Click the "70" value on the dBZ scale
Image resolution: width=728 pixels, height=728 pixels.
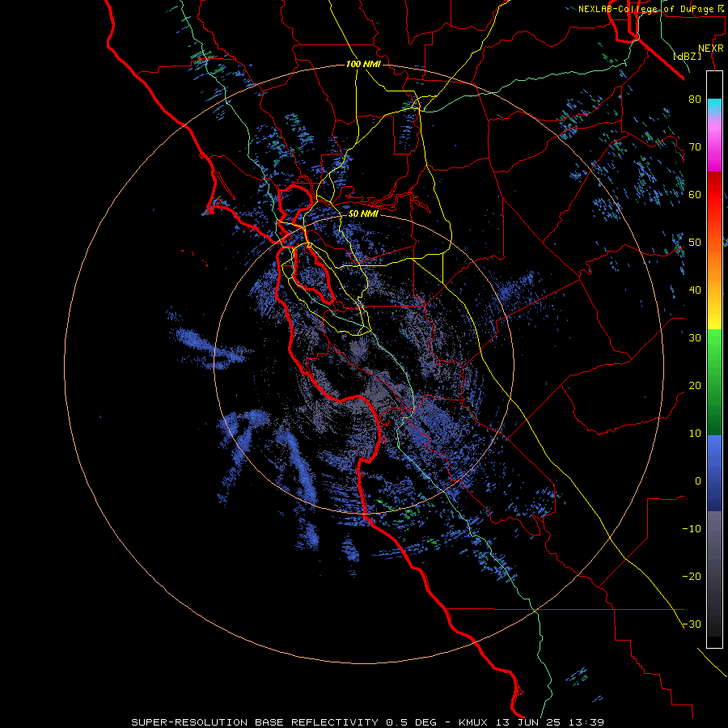click(x=695, y=147)
